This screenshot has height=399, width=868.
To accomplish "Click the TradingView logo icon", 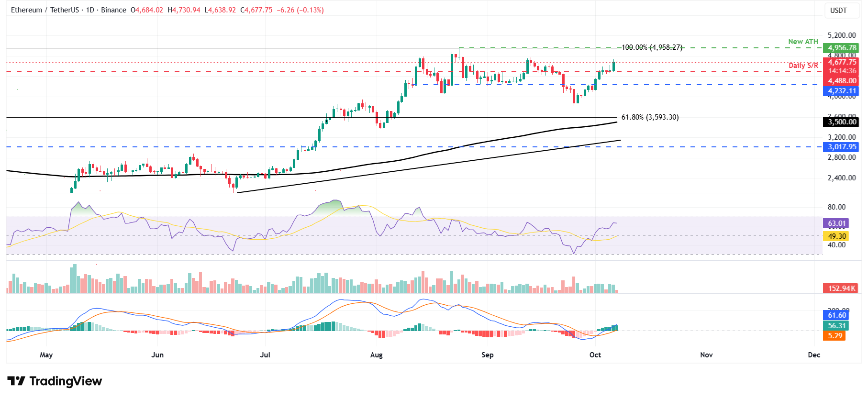I will tap(16, 381).
